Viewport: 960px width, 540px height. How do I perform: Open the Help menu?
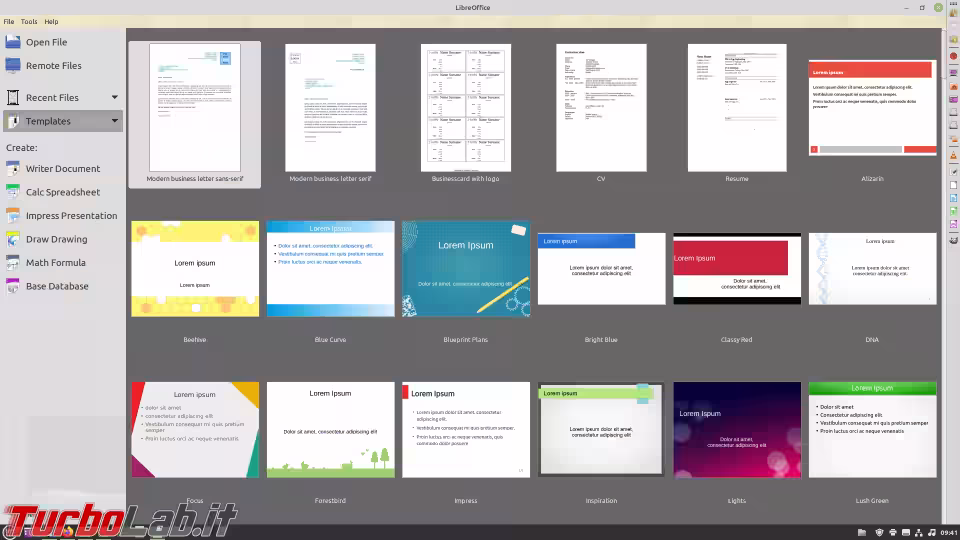[x=51, y=21]
